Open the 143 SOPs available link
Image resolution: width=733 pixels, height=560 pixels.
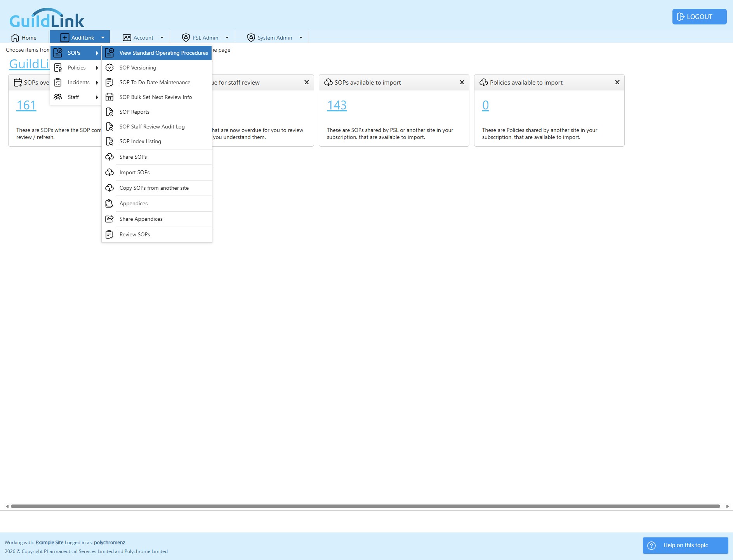click(337, 105)
